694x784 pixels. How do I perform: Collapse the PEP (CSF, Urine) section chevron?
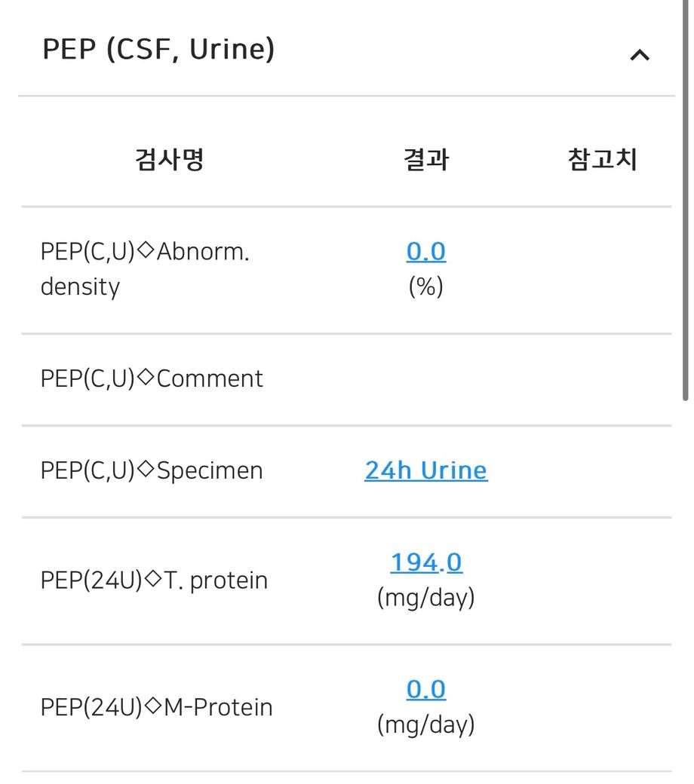640,54
